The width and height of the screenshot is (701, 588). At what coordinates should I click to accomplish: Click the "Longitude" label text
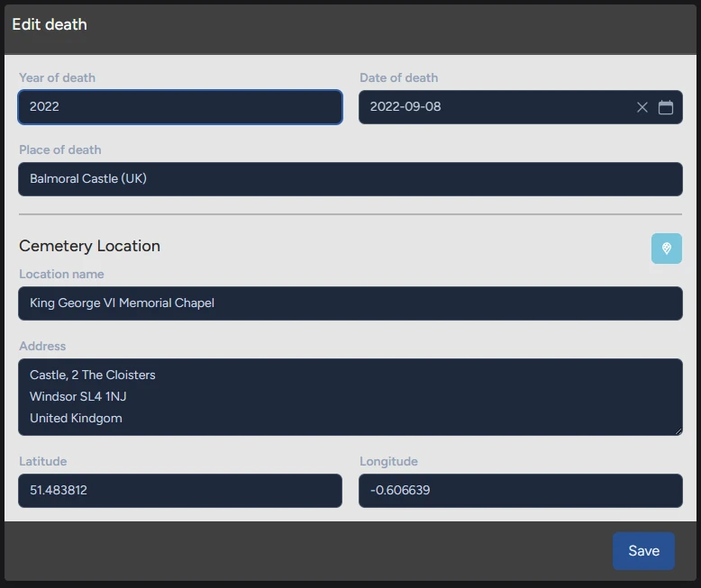pyautogui.click(x=388, y=462)
